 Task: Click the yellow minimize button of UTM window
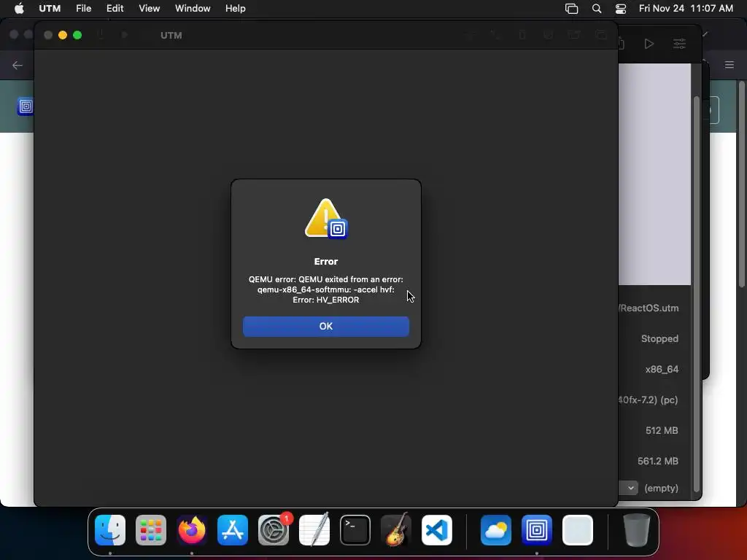coord(63,35)
